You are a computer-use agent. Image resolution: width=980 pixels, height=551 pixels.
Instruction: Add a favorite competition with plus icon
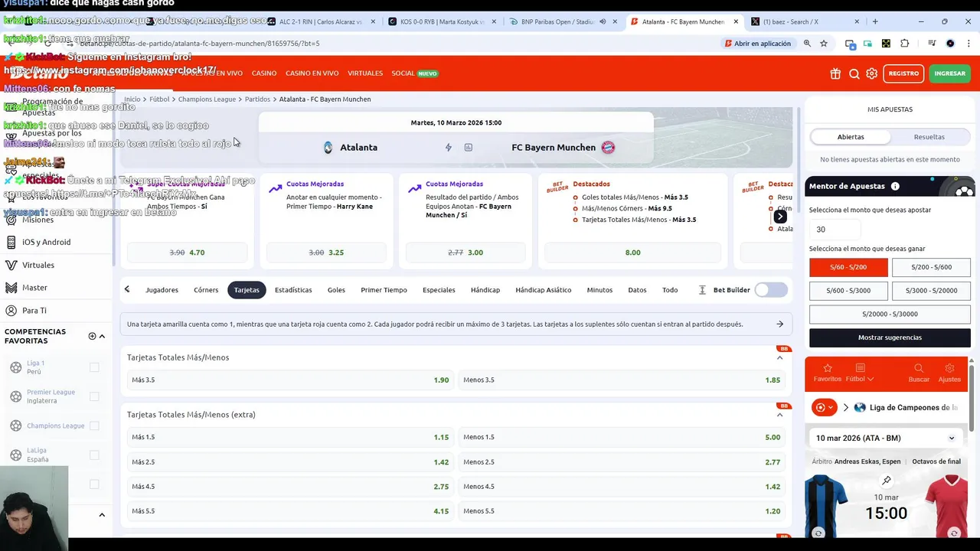[92, 336]
